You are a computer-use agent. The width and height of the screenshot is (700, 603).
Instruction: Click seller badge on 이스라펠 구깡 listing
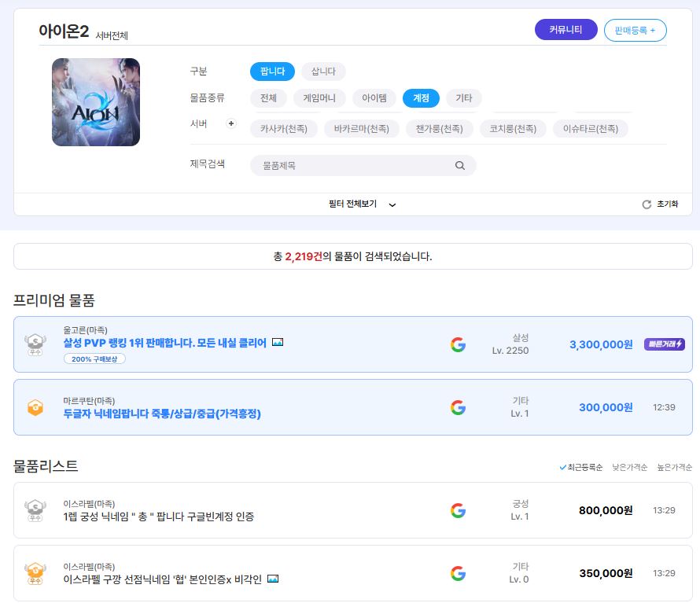coord(35,573)
